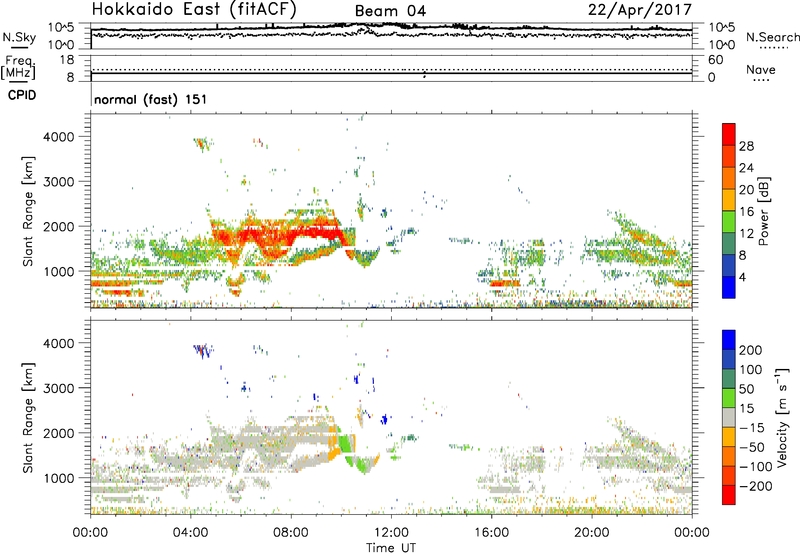Click the light green segment of Power colorbar
This screenshot has height=554, width=800.
pyautogui.click(x=729, y=222)
